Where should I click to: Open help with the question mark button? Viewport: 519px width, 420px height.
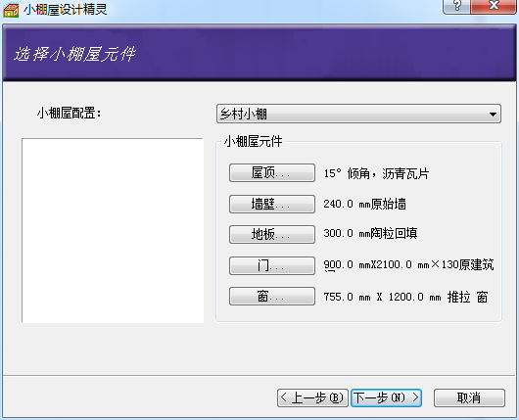click(456, 6)
